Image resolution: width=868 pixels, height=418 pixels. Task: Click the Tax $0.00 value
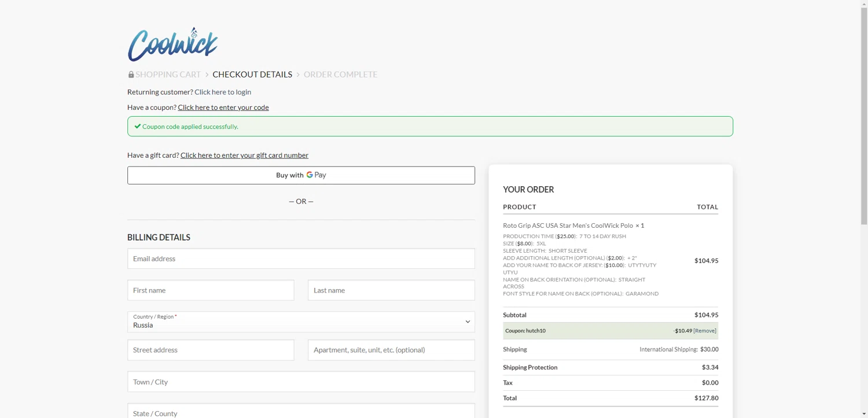pyautogui.click(x=710, y=383)
